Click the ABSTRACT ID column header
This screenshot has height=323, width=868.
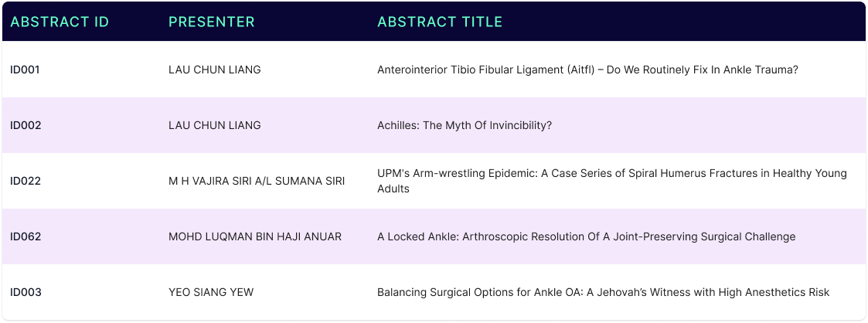pyautogui.click(x=60, y=22)
